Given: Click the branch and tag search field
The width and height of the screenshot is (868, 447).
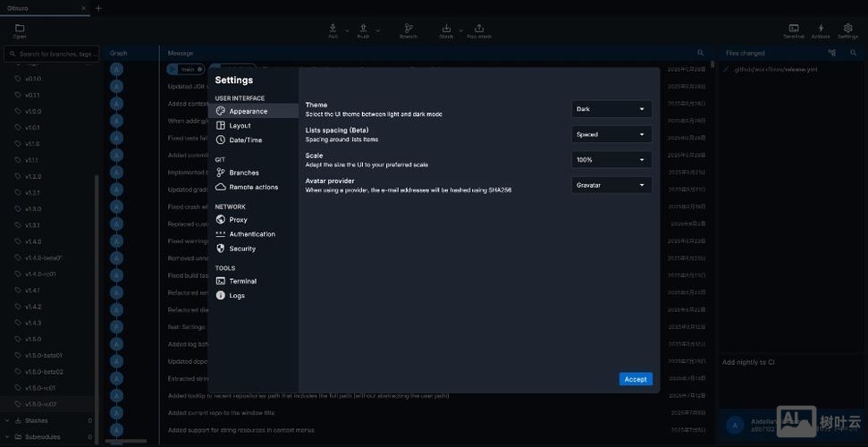Looking at the screenshot, I should point(54,54).
